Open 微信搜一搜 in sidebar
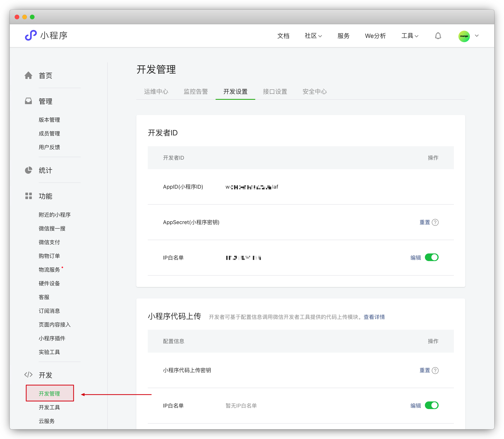This screenshot has width=504, height=439. coord(52,229)
